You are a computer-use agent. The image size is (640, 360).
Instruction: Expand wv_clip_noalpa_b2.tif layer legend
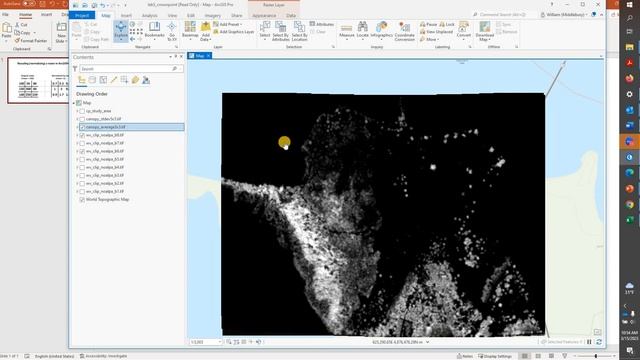[x=77, y=184]
